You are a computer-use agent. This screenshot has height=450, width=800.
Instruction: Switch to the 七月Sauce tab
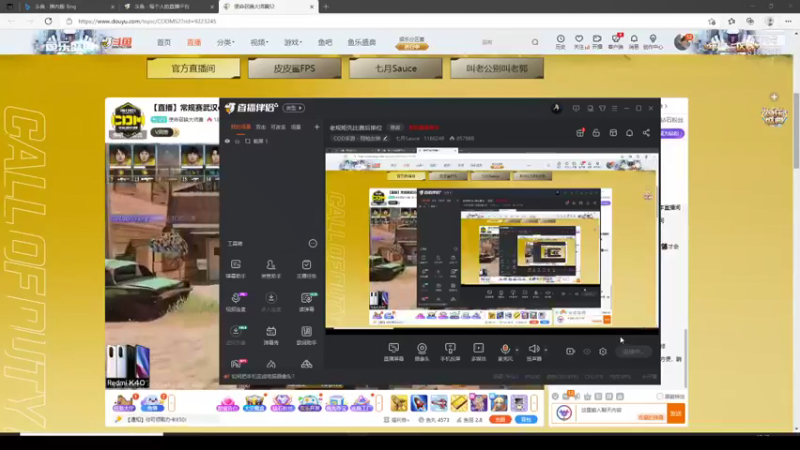[x=396, y=68]
